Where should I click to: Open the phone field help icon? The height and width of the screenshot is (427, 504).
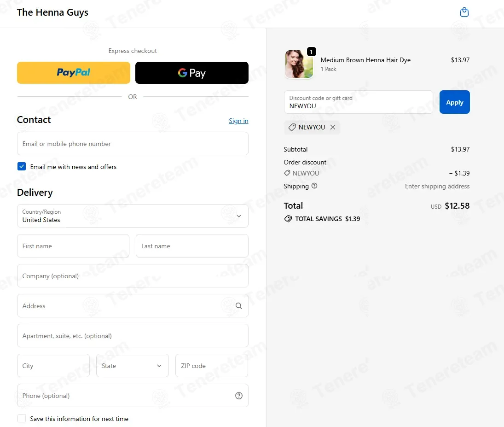coord(238,396)
